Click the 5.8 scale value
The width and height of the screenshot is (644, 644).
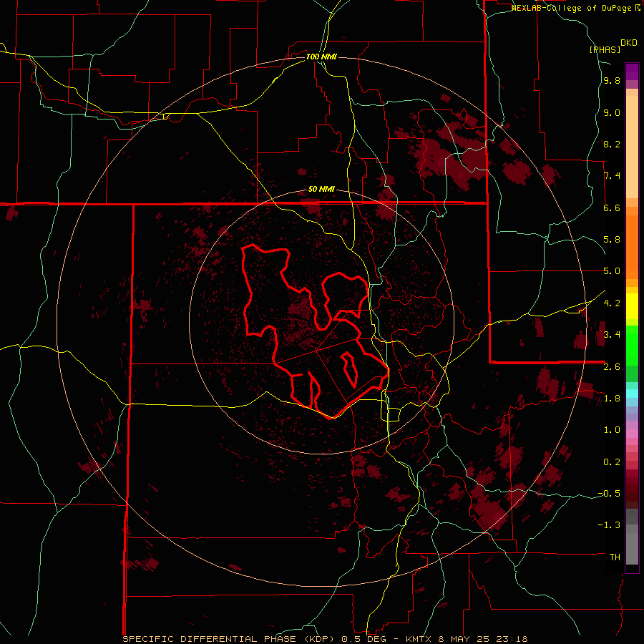pos(612,240)
